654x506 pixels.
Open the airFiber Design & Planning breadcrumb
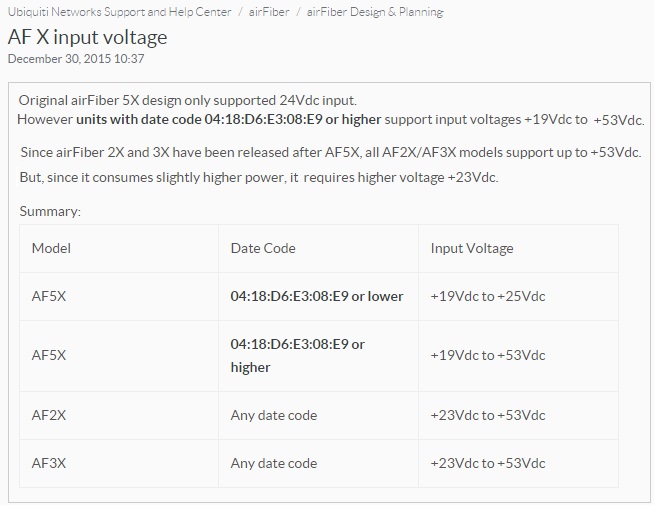(x=375, y=12)
